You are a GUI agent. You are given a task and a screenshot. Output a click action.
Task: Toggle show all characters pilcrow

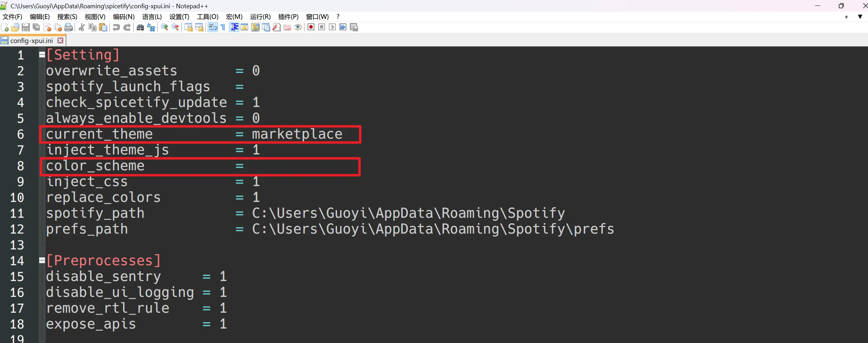[x=223, y=27]
